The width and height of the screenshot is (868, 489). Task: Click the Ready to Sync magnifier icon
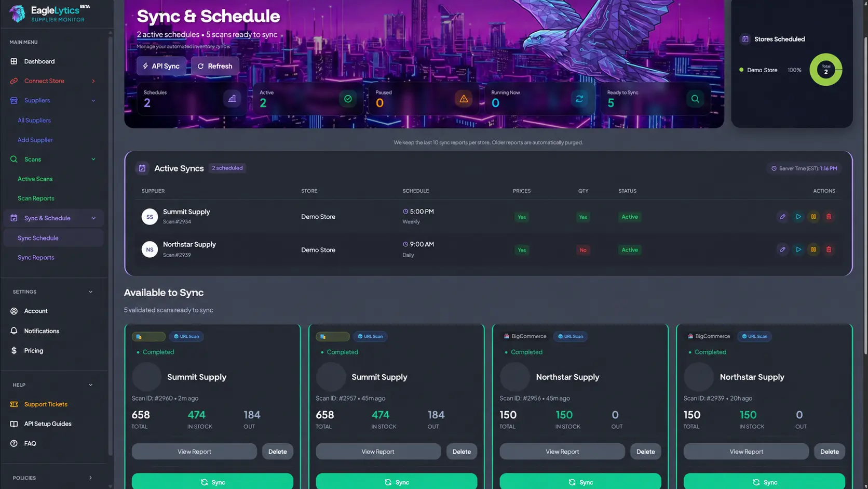[x=695, y=99]
